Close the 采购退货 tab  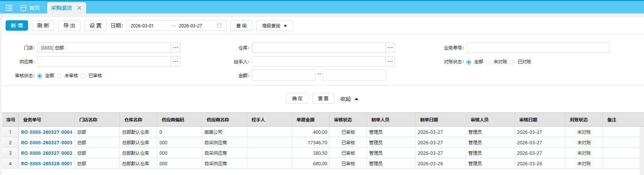[x=79, y=8]
